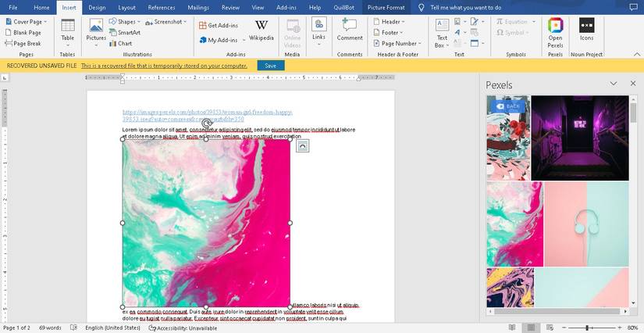The height and width of the screenshot is (333, 644).
Task: Open the Noun Project Icons add-in
Action: click(x=586, y=30)
